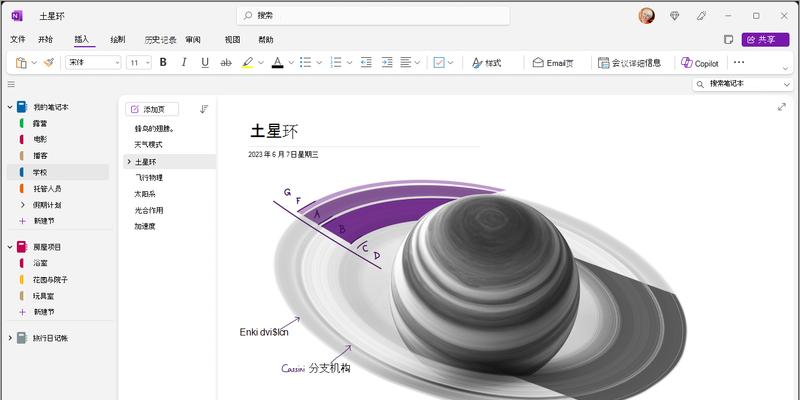Image resolution: width=800 pixels, height=400 pixels.
Task: Switch to the 绘制 tab
Action: tap(118, 39)
